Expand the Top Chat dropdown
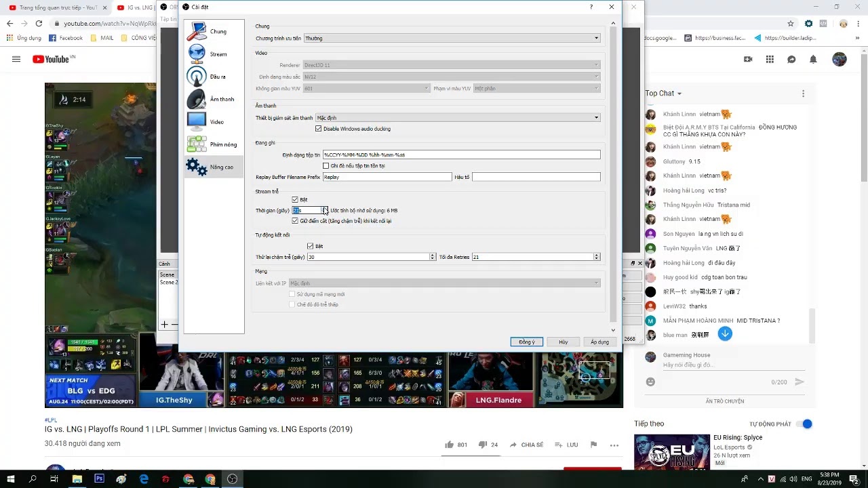Viewport: 868px width, 488px height. (663, 94)
